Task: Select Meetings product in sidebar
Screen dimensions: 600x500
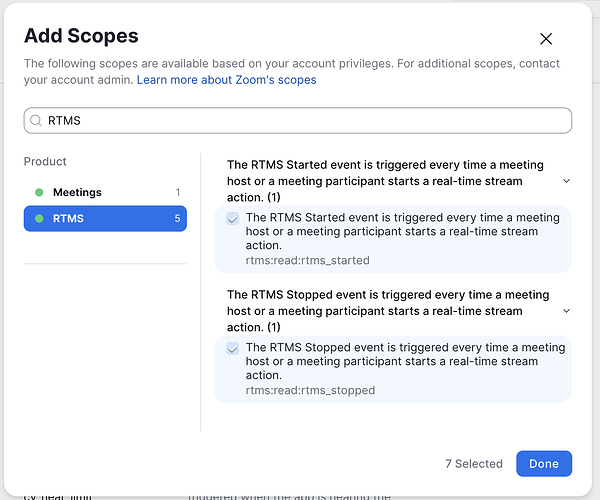Action: click(x=77, y=192)
